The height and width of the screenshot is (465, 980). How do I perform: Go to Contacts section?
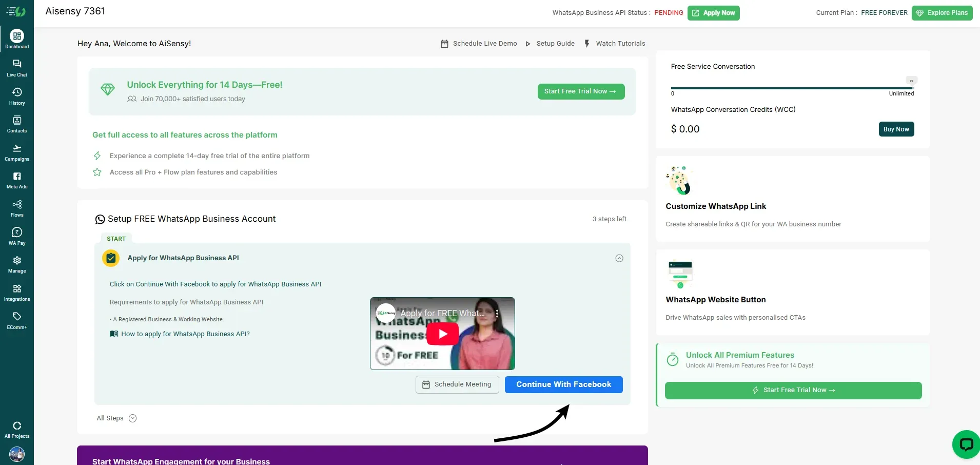pyautogui.click(x=17, y=124)
